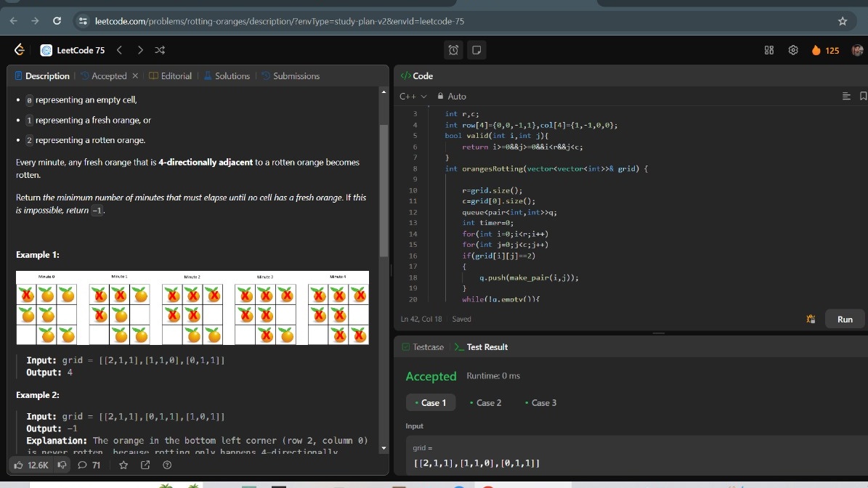Click the grid input value field
The image size is (868, 488).
(636, 456)
